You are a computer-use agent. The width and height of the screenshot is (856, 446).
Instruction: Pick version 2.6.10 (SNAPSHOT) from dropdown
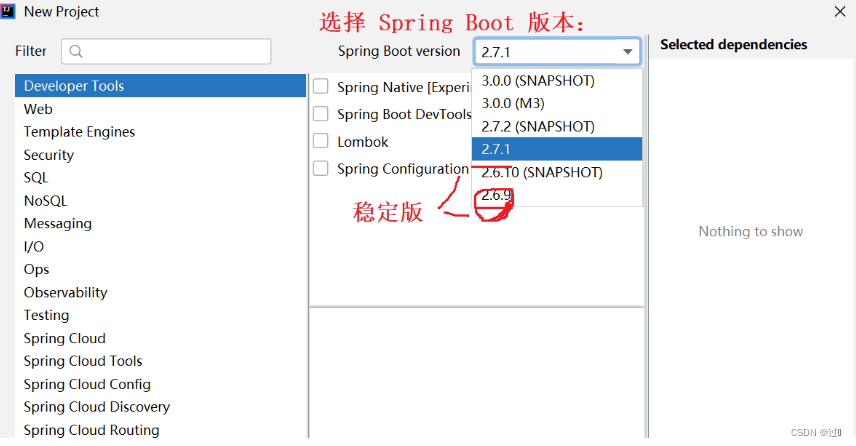click(x=557, y=173)
